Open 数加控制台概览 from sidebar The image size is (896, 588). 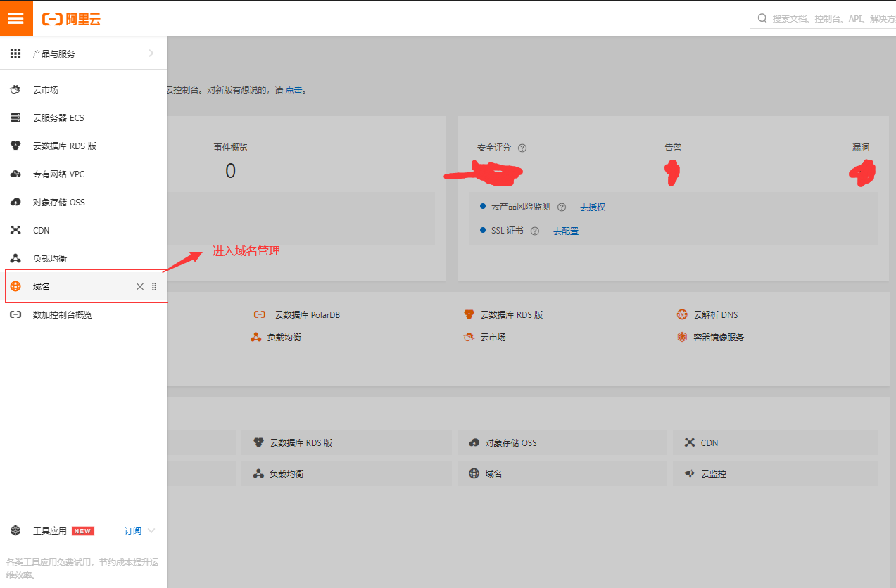pyautogui.click(x=62, y=315)
